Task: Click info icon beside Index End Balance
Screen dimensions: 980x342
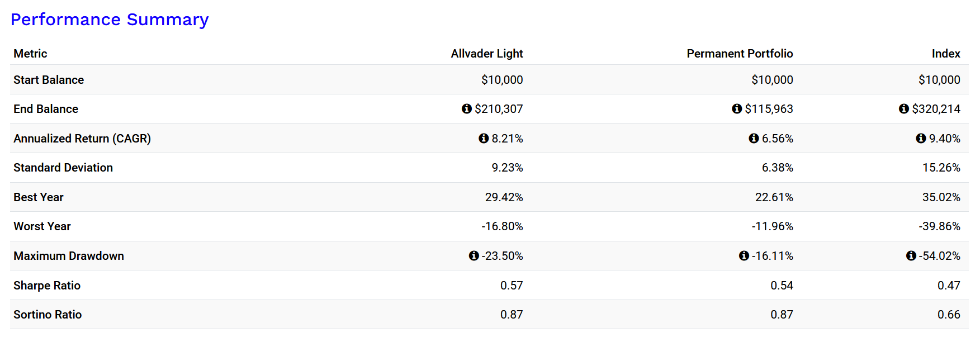Action: [904, 109]
